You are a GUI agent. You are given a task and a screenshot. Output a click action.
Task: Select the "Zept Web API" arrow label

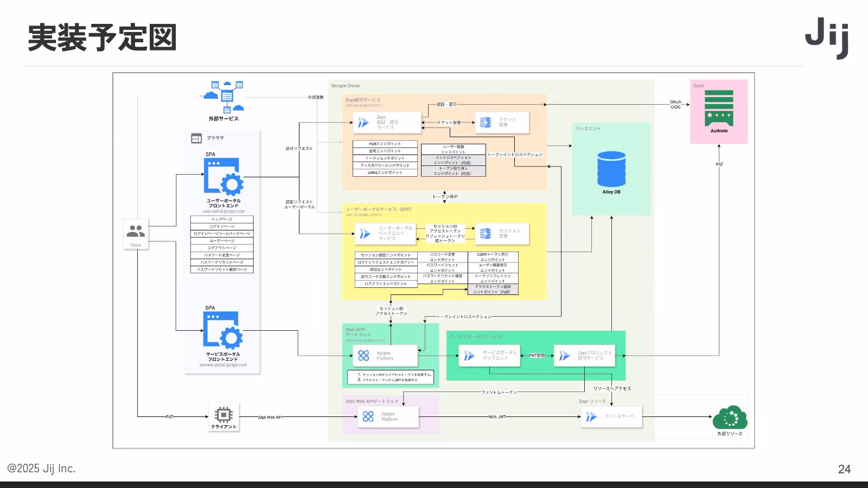pyautogui.click(x=270, y=417)
